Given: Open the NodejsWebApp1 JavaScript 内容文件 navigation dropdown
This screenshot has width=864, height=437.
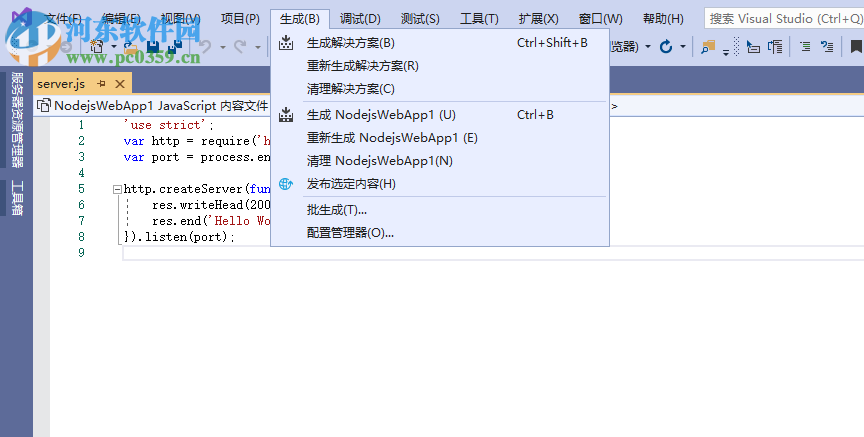Looking at the screenshot, I should click(x=152, y=106).
